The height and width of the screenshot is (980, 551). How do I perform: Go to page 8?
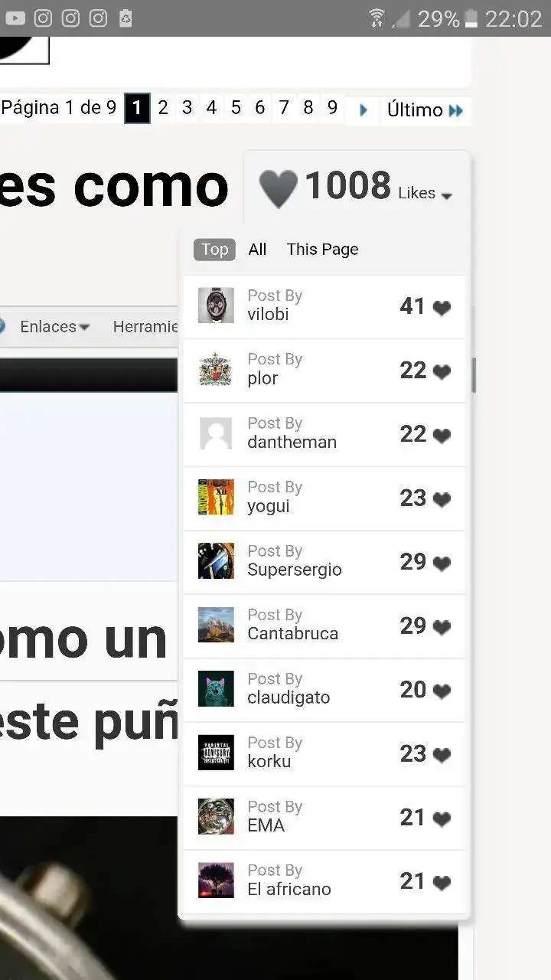[308, 108]
